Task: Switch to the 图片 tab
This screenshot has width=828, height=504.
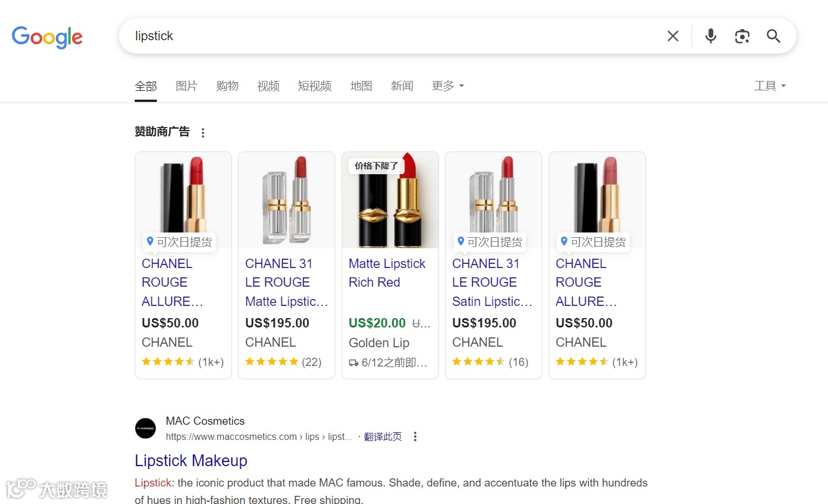Action: [x=187, y=86]
